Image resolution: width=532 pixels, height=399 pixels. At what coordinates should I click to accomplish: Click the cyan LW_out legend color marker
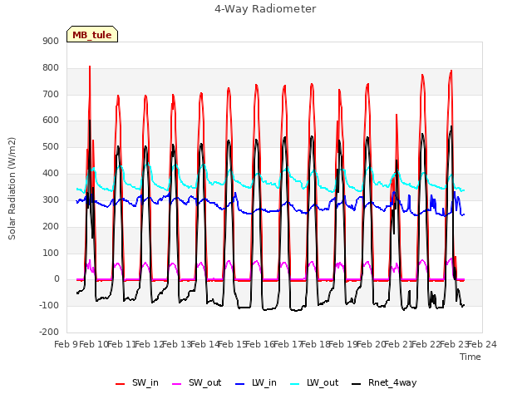(295, 384)
